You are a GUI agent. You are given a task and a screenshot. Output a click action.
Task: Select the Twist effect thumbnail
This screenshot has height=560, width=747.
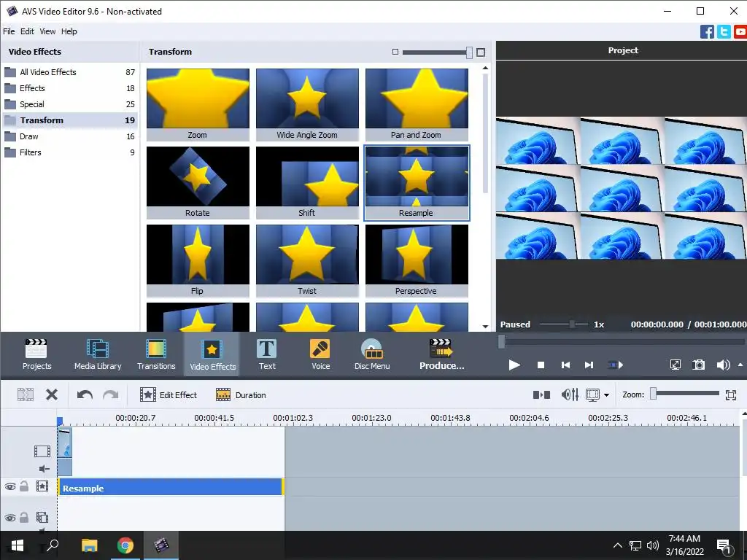click(x=307, y=261)
